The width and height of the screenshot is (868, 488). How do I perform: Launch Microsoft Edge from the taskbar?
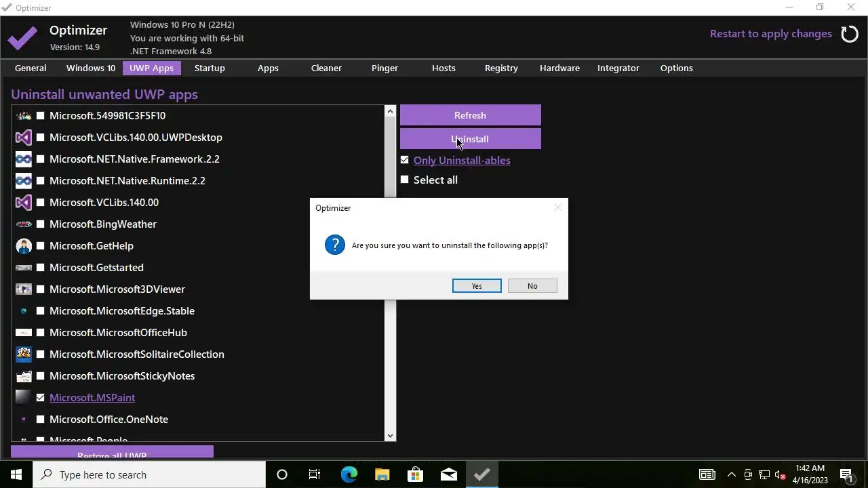(349, 474)
